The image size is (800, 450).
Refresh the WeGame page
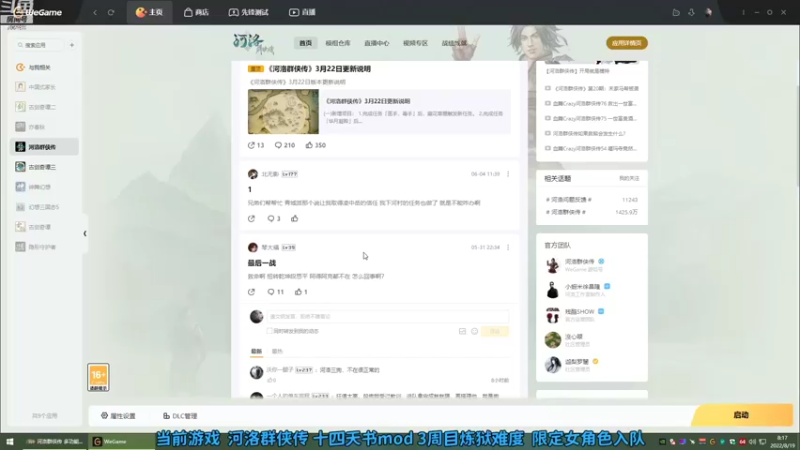[x=111, y=12]
